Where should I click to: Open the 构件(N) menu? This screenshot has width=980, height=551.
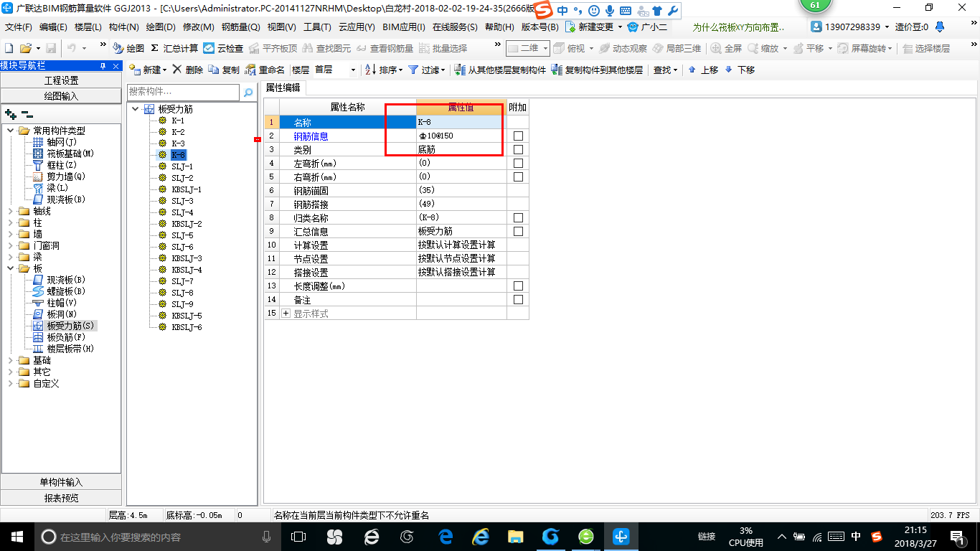click(x=123, y=27)
